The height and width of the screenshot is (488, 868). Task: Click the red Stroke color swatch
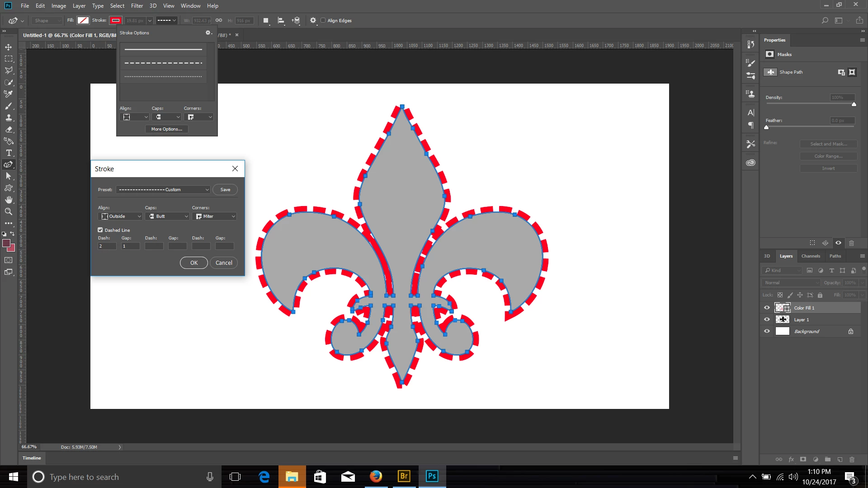tap(116, 20)
